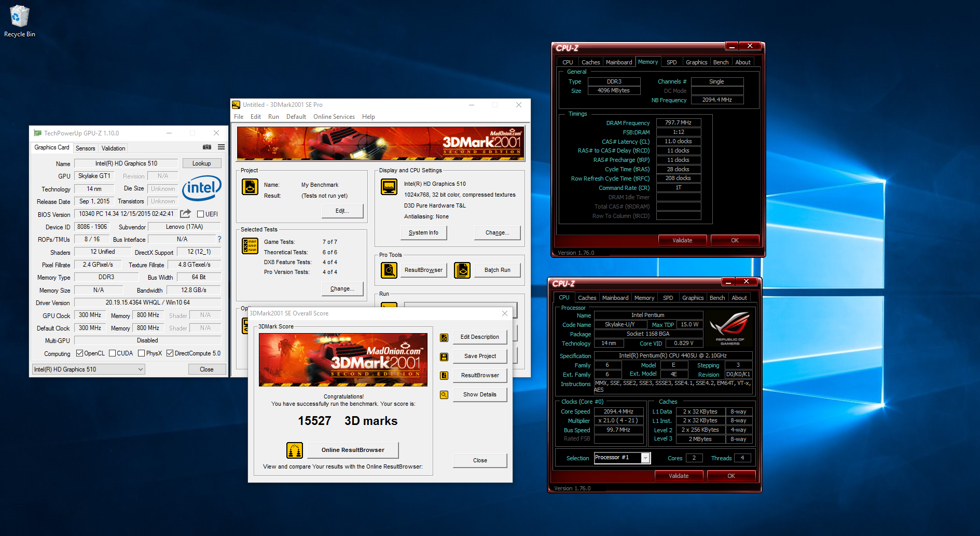Image resolution: width=980 pixels, height=536 pixels.
Task: Click GPU-Z screenshot camera icon
Action: (207, 147)
